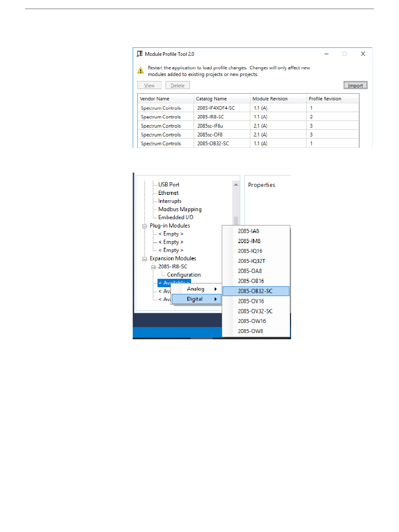Click the tree scrollbar up arrow
The width and height of the screenshot is (399, 532).
tap(236, 184)
